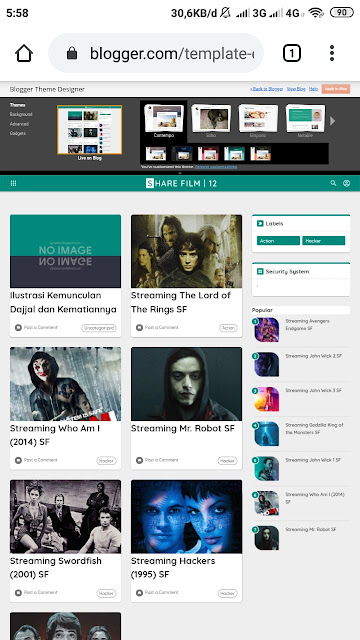Open popular post Streaming Godzilla King of the Monsters
This screenshot has height=640, width=360.
(314, 429)
